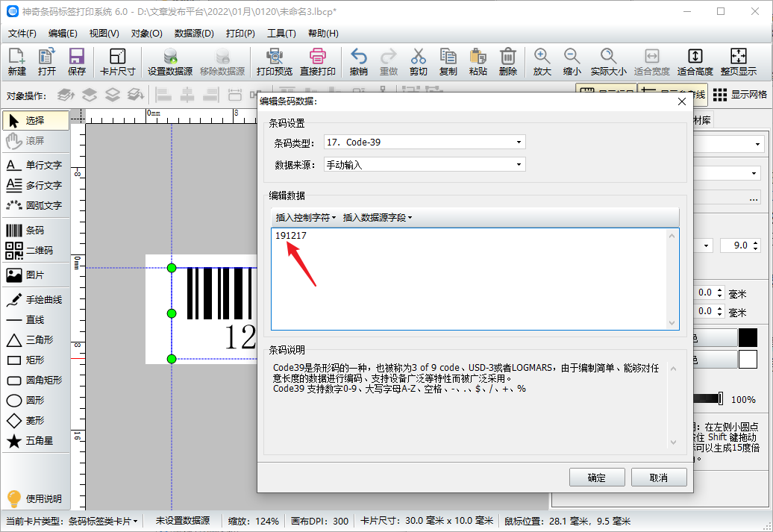Open the 对象(O) menu
The height and width of the screenshot is (532, 773).
(146, 34)
